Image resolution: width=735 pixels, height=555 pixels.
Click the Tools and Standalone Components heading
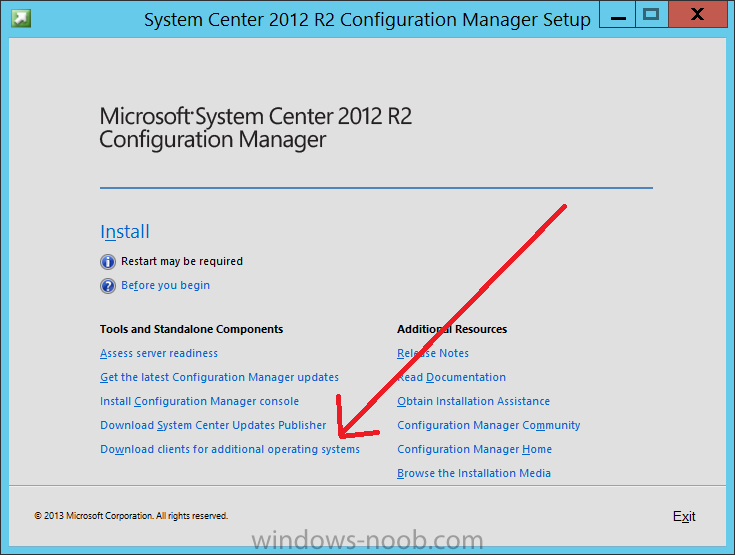pyautogui.click(x=191, y=329)
